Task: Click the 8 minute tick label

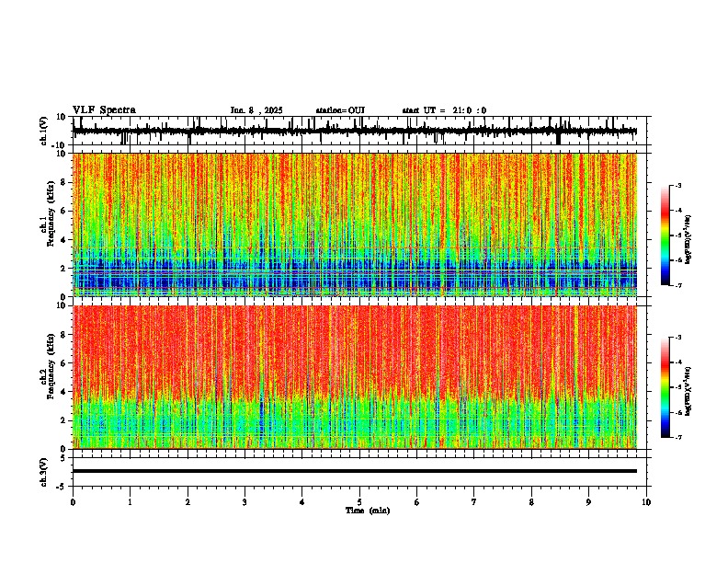Action: click(x=531, y=502)
